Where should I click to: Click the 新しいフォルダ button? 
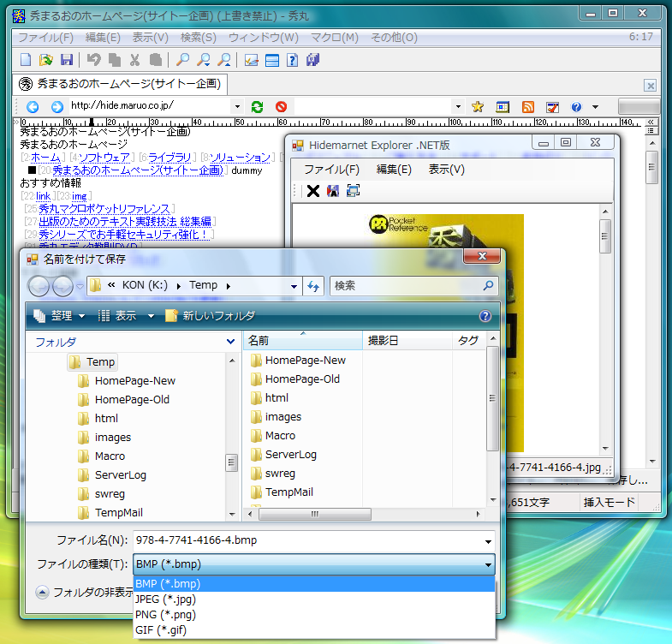(211, 316)
